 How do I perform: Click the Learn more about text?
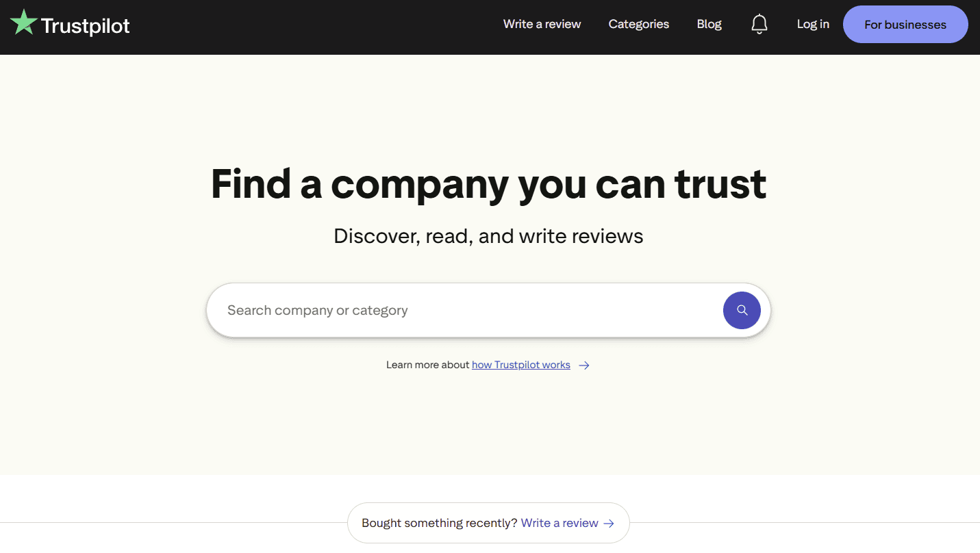coord(428,365)
